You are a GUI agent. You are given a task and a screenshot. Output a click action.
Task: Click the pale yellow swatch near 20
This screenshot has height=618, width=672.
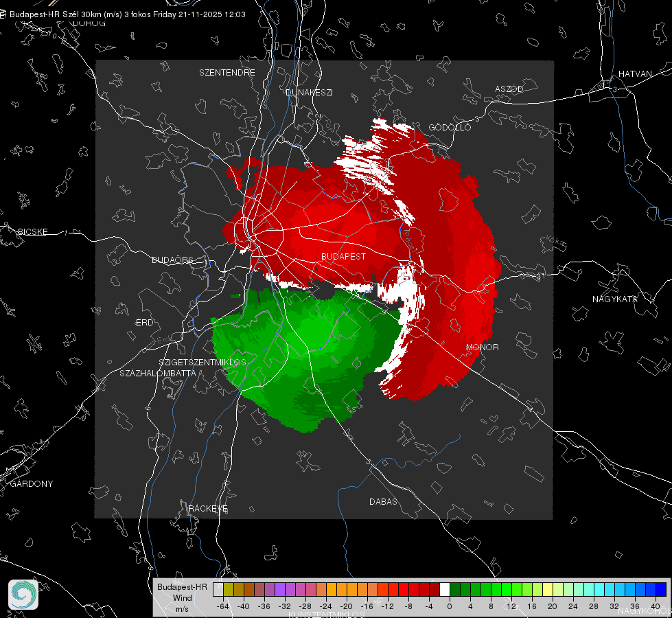pos(548,589)
